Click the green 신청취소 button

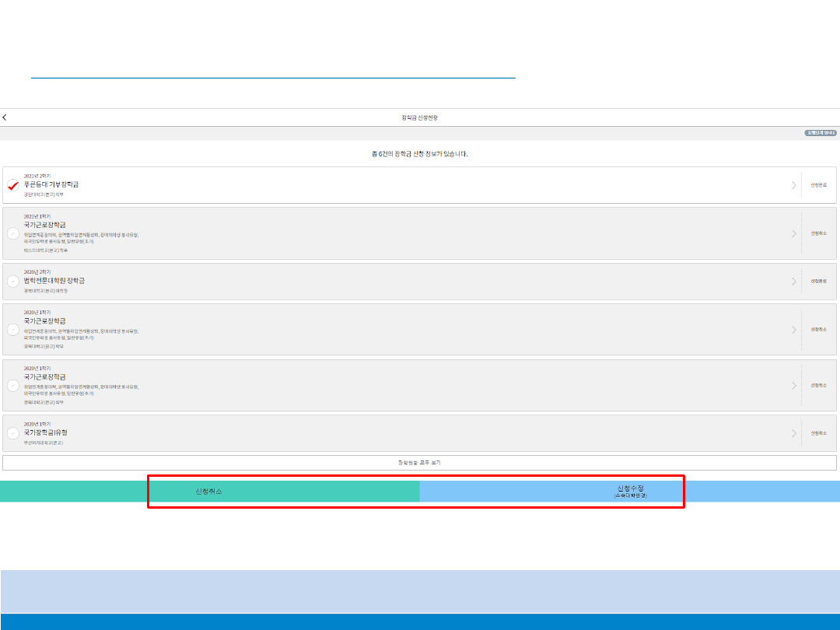209,492
